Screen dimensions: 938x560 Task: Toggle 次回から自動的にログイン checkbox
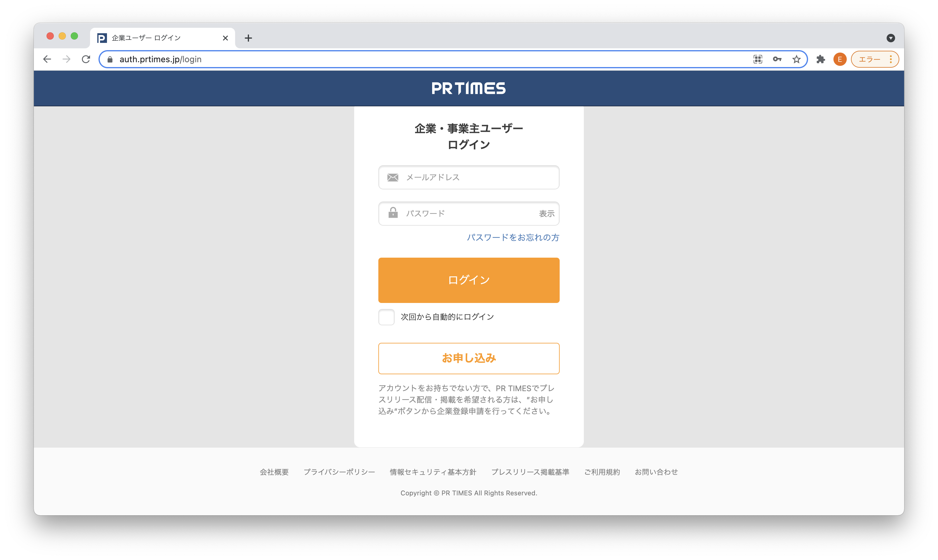(387, 317)
